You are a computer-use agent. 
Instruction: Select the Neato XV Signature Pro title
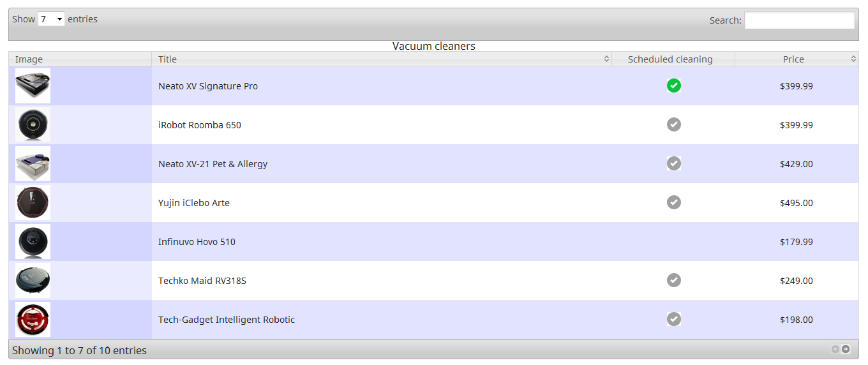pyautogui.click(x=208, y=86)
